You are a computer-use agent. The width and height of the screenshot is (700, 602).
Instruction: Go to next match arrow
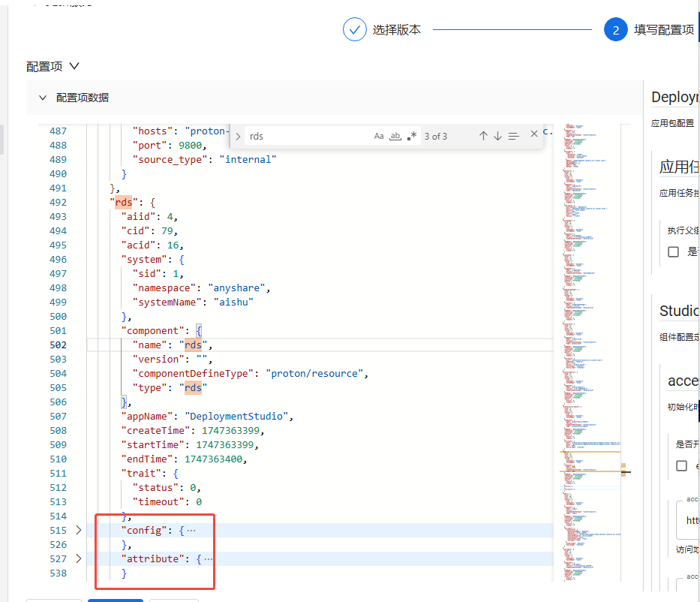pyautogui.click(x=497, y=136)
